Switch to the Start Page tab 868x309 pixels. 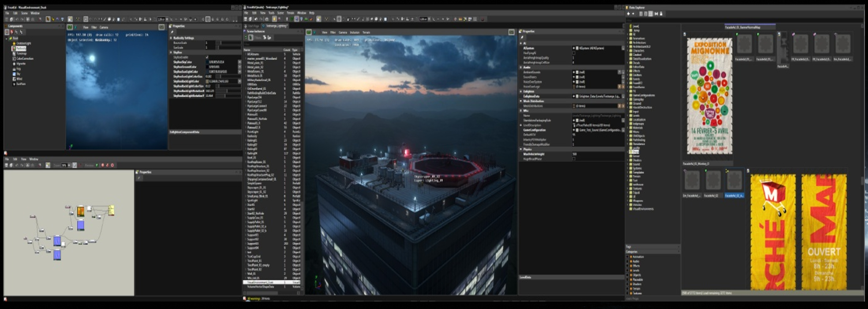pos(253,26)
